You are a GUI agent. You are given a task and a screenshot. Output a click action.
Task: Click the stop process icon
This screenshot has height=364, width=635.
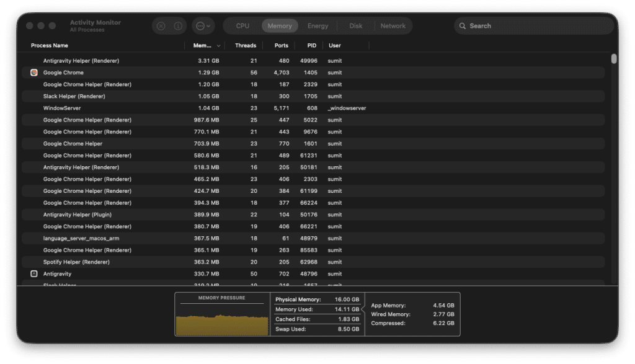point(161,26)
